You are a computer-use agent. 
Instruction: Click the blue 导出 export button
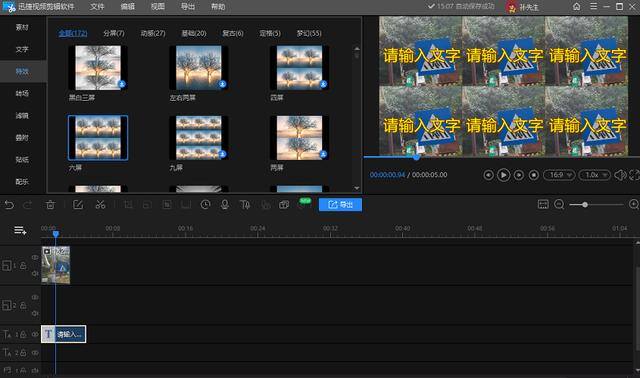[340, 205]
